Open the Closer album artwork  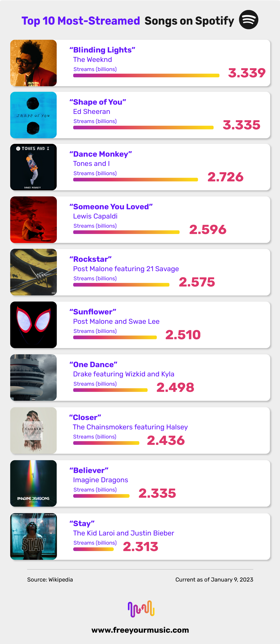34,430
